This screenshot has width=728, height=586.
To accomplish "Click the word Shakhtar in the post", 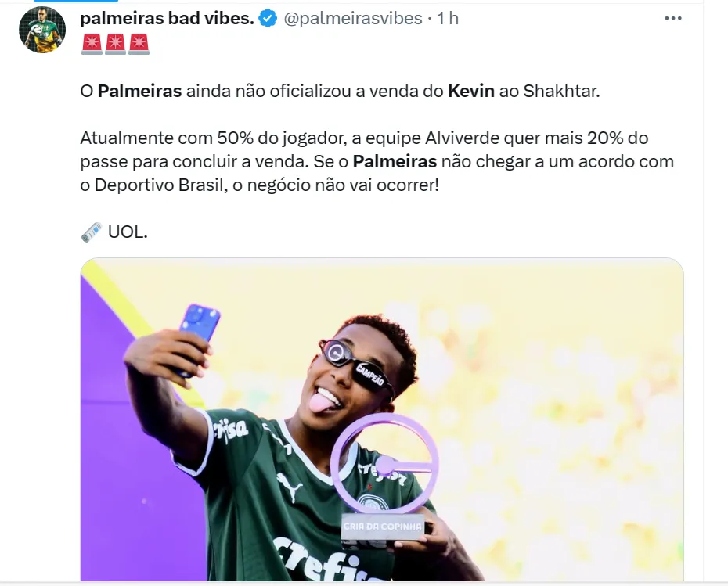I will point(561,91).
